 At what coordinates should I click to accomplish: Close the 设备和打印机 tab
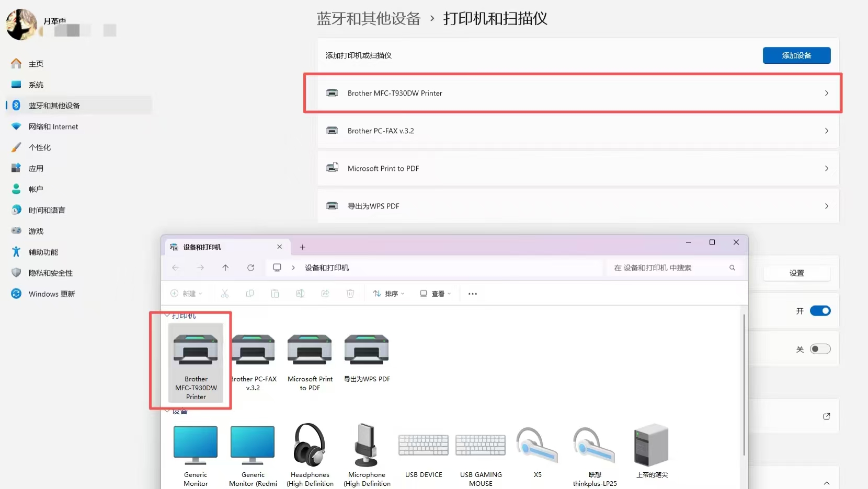(280, 247)
